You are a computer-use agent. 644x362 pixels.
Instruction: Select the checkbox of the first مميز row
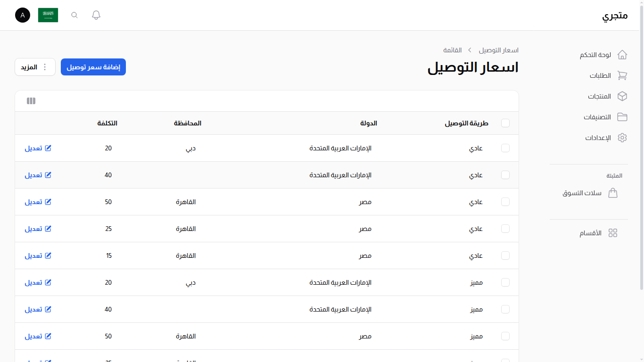(505, 282)
